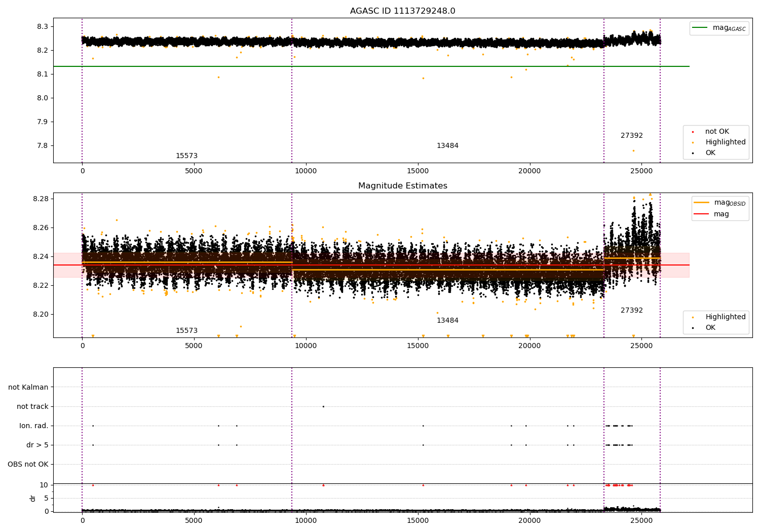Click the "not track" row label

[32, 406]
